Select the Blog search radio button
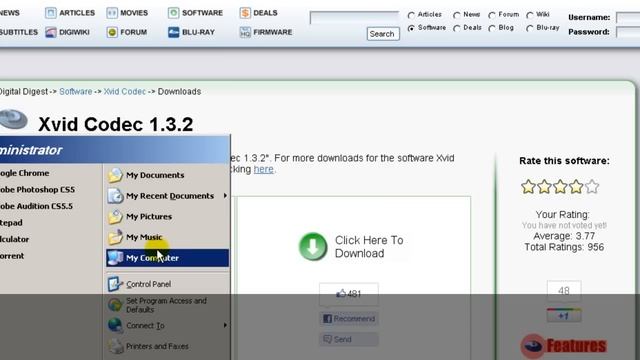Screen dimensions: 640x360 [492, 28]
